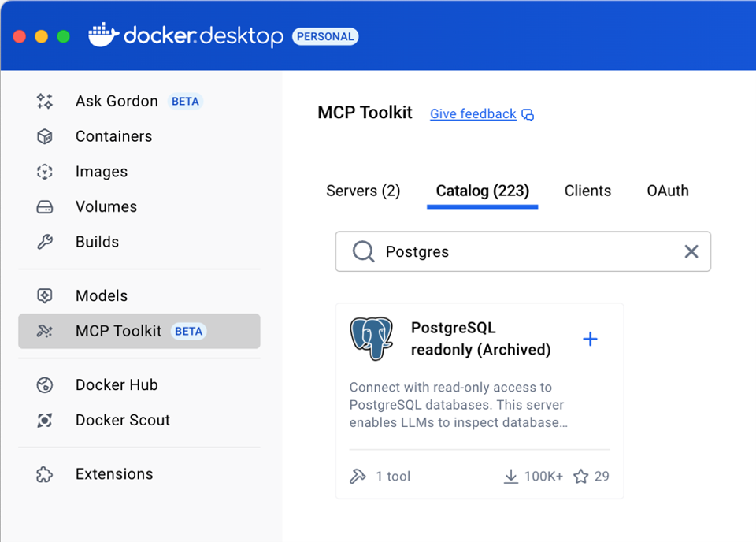Screen dimensions: 756x542
Task: Click the tool count hammer icon
Action: tap(358, 477)
